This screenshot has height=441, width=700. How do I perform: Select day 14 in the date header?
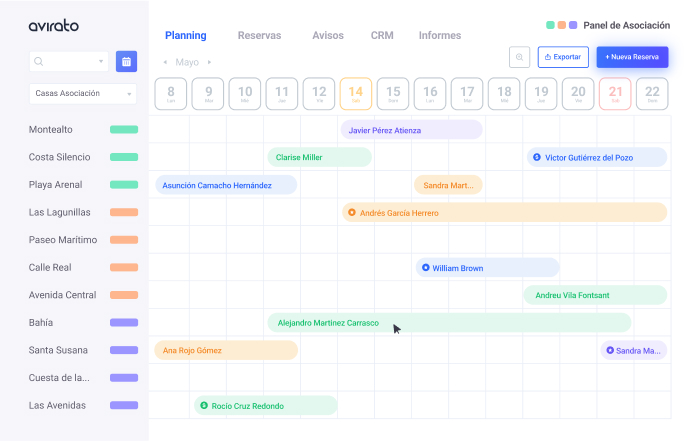[x=356, y=94]
